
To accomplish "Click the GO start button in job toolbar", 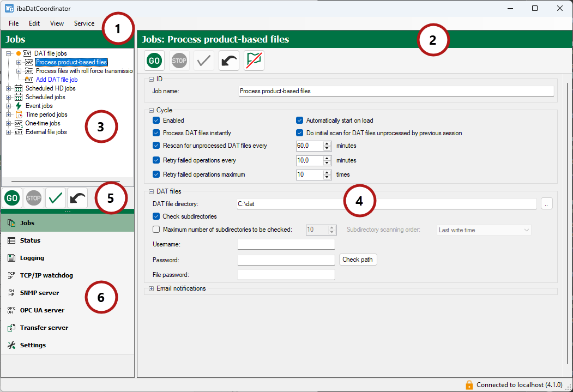I will point(154,61).
